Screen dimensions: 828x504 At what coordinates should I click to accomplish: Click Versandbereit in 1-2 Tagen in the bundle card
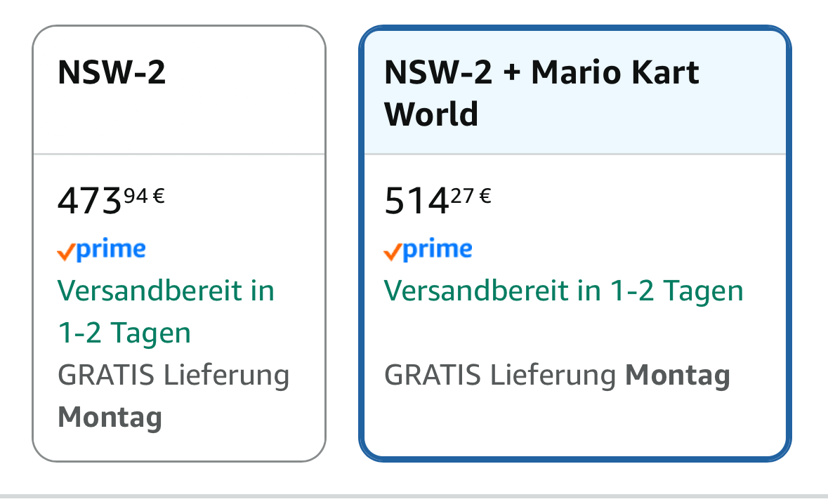point(563,291)
